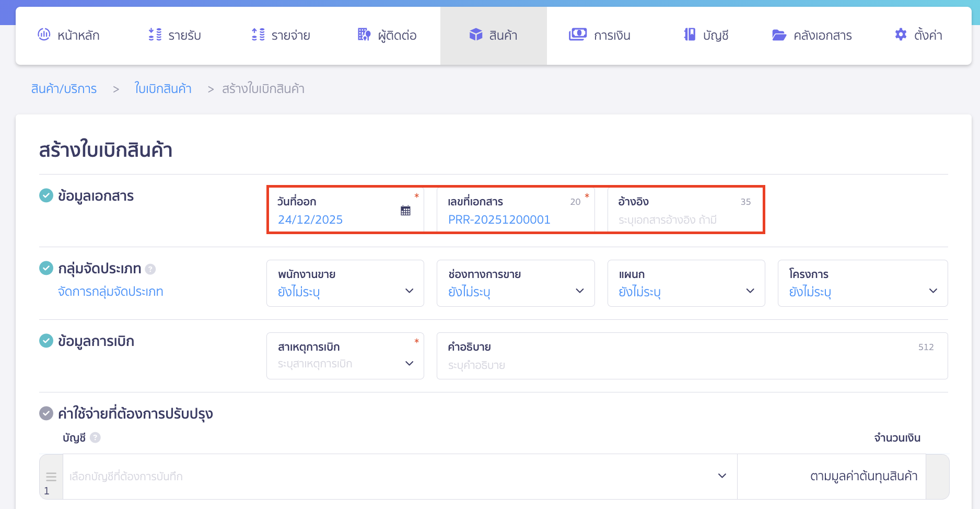Viewport: 980px width, 509px height.
Task: Toggle the ค่าใช้จ่ายที่ต้องการปรับปรุง check circle
Action: pos(46,413)
